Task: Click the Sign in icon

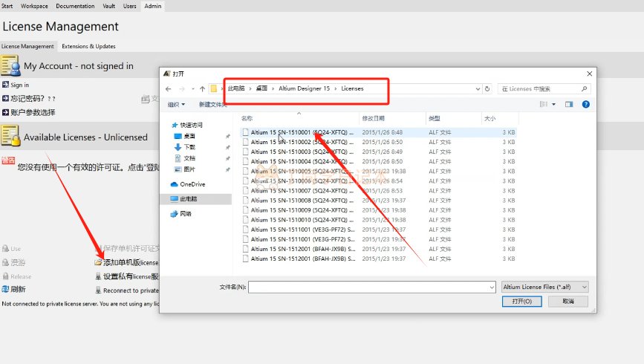Action: click(5, 85)
